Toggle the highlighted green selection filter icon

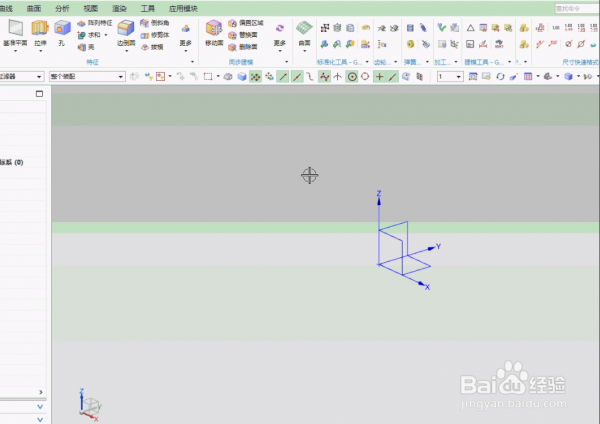click(x=255, y=76)
